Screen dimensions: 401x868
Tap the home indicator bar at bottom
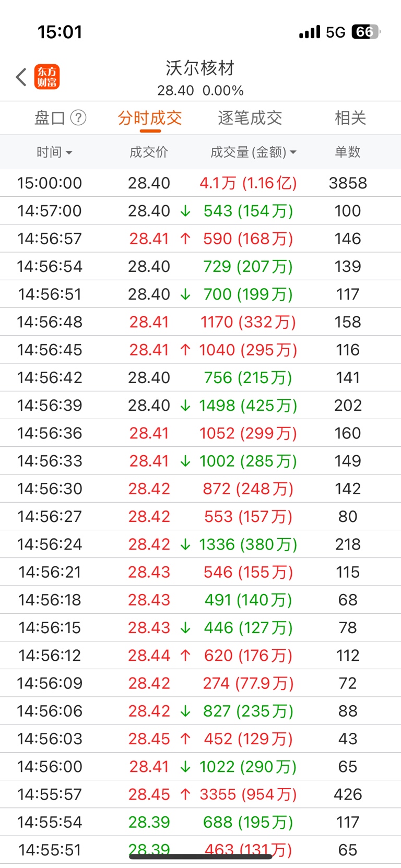[200, 857]
